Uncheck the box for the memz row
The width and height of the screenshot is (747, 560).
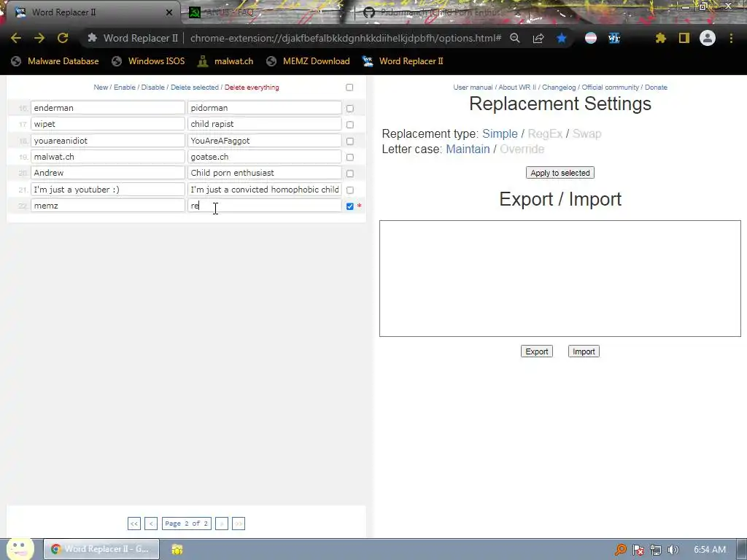pos(350,206)
